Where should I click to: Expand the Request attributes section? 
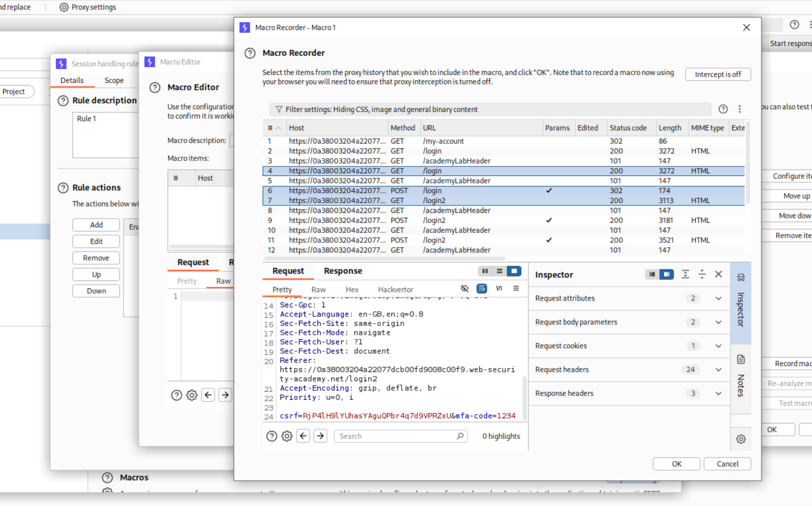pyautogui.click(x=718, y=298)
